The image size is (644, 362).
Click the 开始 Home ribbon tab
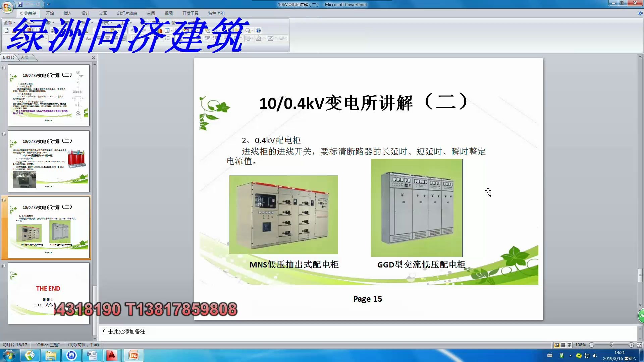[x=49, y=13]
